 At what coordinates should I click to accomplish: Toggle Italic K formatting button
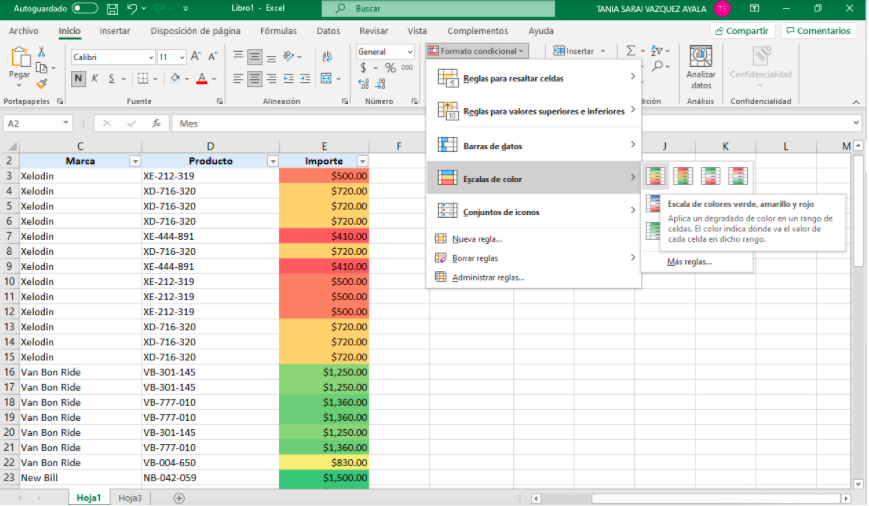95,79
